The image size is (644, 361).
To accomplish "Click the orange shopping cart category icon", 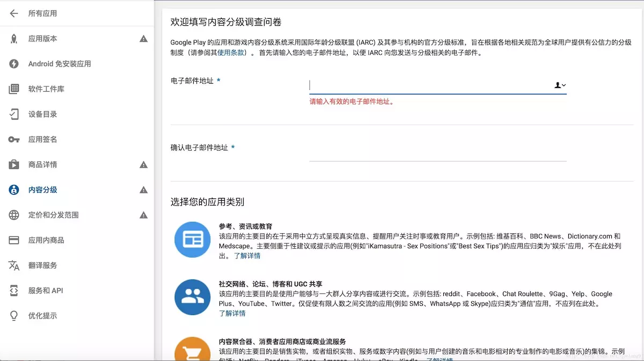I will coord(192,350).
